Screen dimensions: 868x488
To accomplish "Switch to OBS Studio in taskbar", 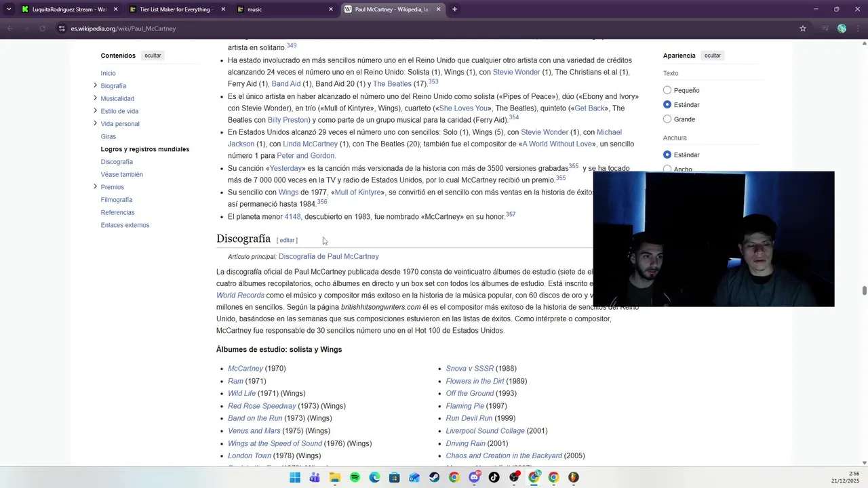I will coord(514,477).
